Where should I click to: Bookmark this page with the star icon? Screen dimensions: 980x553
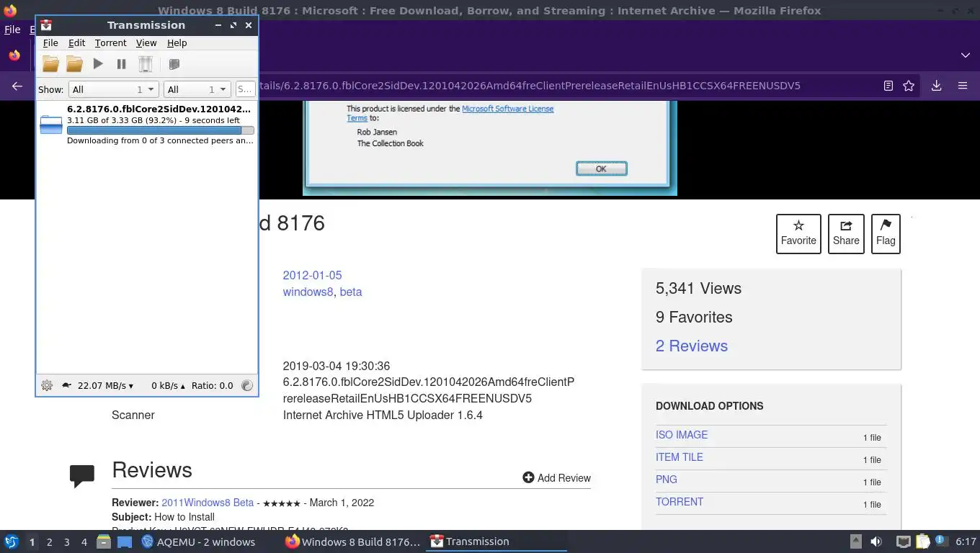[x=909, y=86]
